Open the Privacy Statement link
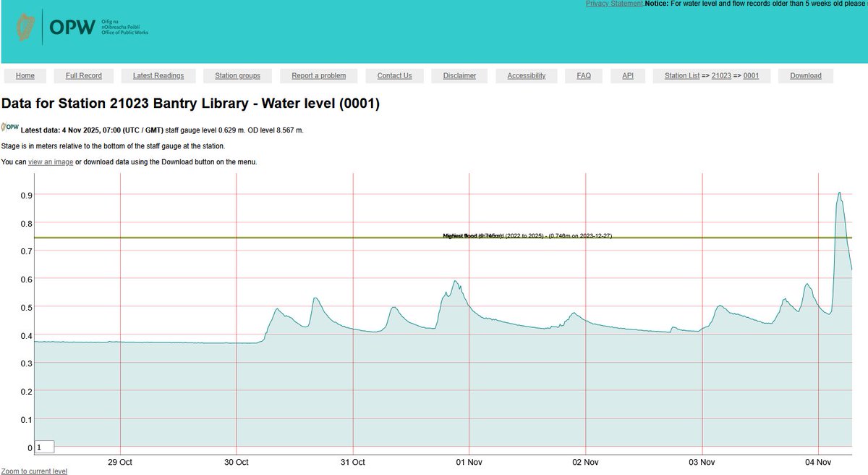The image size is (868, 475). (x=614, y=4)
